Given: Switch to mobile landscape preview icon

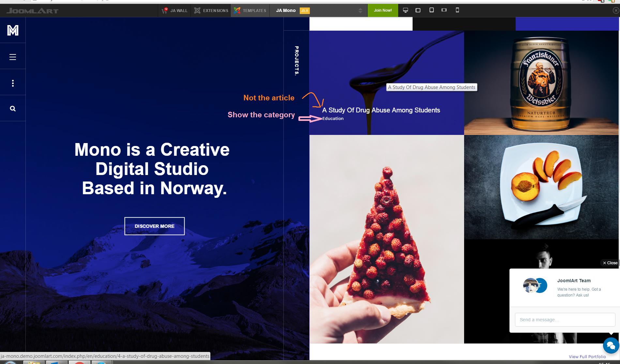Looking at the screenshot, I should point(444,10).
